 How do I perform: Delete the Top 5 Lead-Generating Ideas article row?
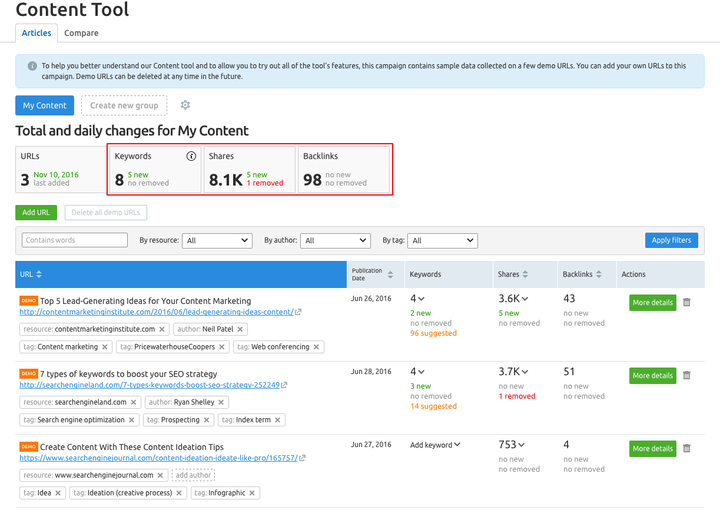[686, 302]
